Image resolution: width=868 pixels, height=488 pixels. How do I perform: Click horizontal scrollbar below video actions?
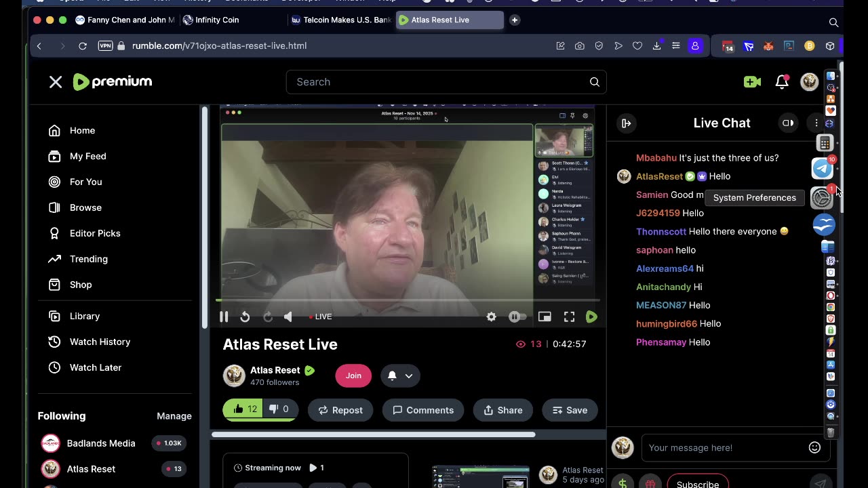(373, 434)
